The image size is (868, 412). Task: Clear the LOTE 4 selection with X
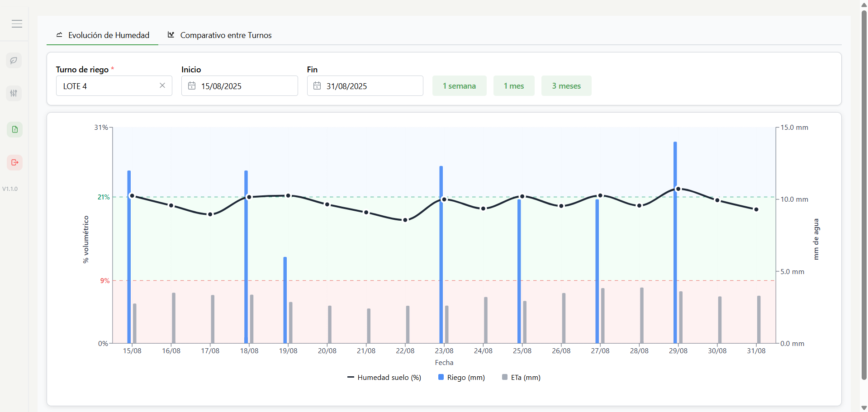(x=162, y=85)
